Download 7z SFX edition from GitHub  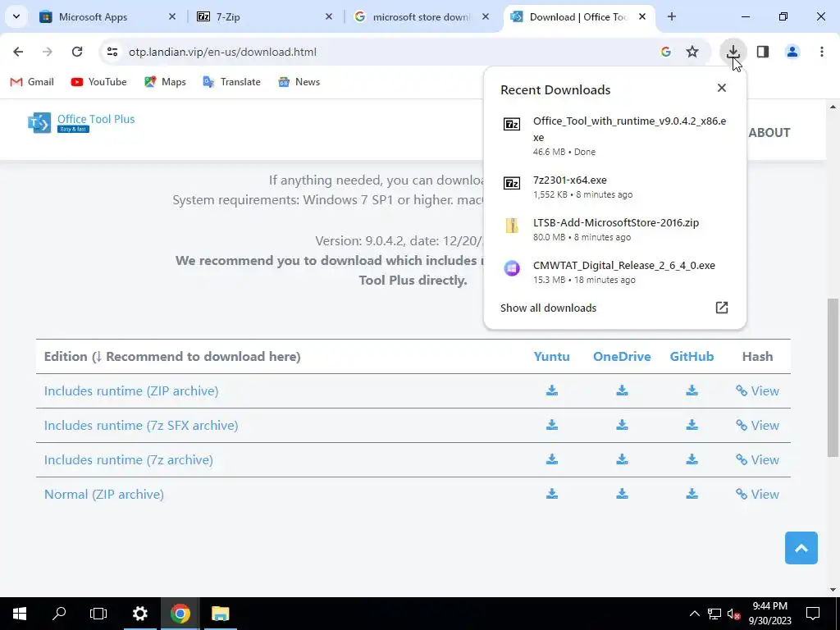click(692, 425)
